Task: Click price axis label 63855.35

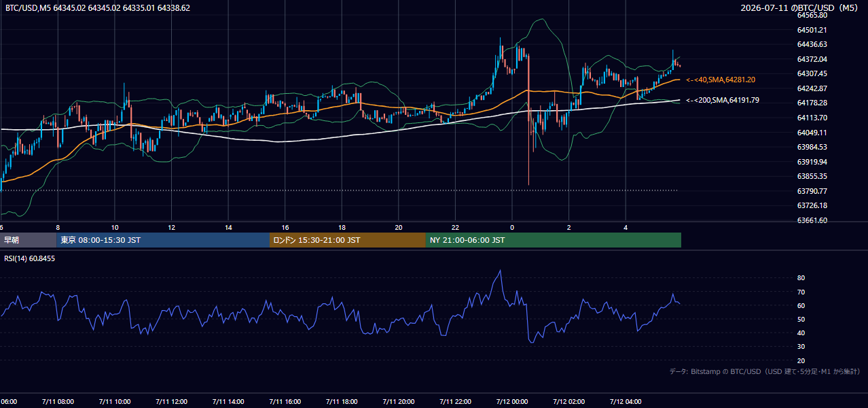Action: tap(812, 176)
